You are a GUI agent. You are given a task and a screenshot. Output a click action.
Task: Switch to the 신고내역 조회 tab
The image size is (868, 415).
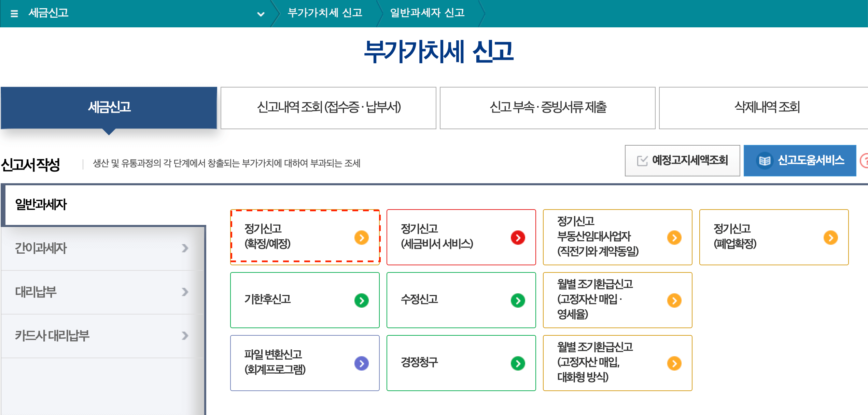coord(328,108)
